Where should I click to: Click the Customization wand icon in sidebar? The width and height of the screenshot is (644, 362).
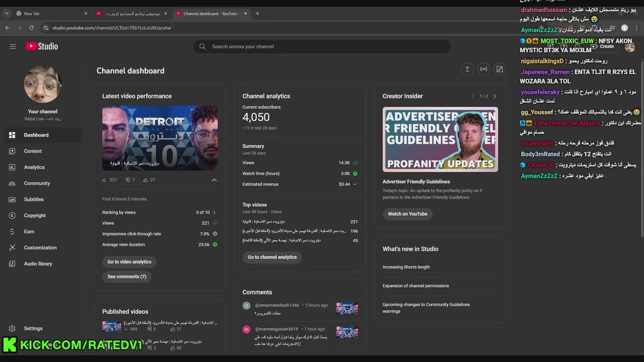pos(12,247)
